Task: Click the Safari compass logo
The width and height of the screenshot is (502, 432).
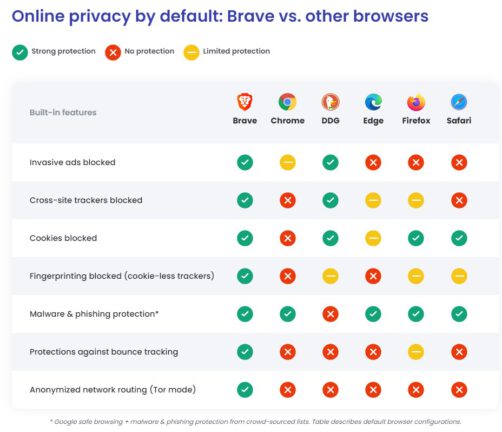Action: coord(459,102)
